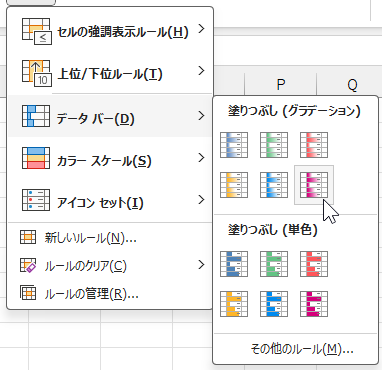Choose ルールの管理(R)... option
This screenshot has height=370, width=382.
(110, 294)
